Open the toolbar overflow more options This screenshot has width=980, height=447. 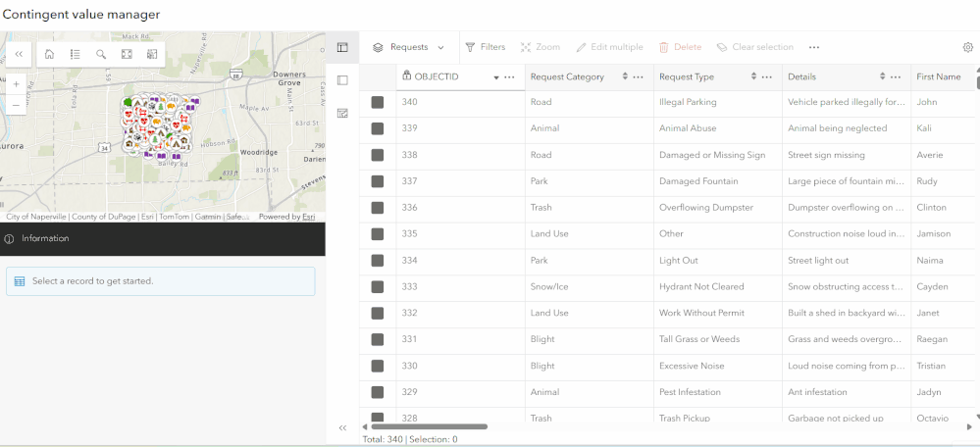[814, 47]
